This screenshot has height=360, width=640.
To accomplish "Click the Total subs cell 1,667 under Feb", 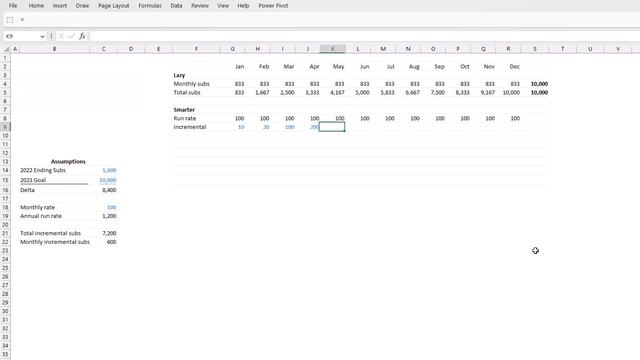I will pyautogui.click(x=262, y=93).
